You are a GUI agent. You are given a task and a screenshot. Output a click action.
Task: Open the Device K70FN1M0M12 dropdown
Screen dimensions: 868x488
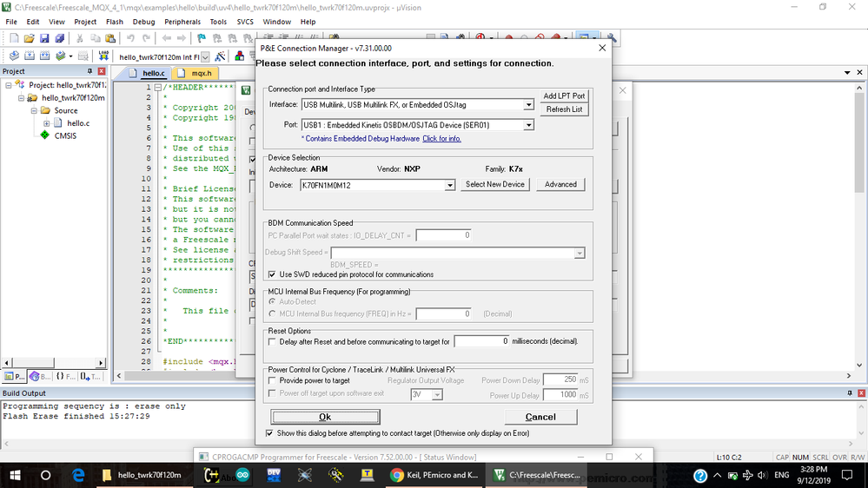[x=449, y=185]
